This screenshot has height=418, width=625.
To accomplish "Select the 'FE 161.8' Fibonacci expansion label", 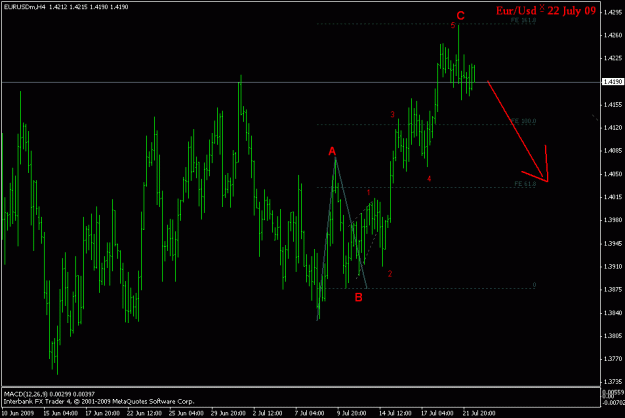I will point(523,20).
